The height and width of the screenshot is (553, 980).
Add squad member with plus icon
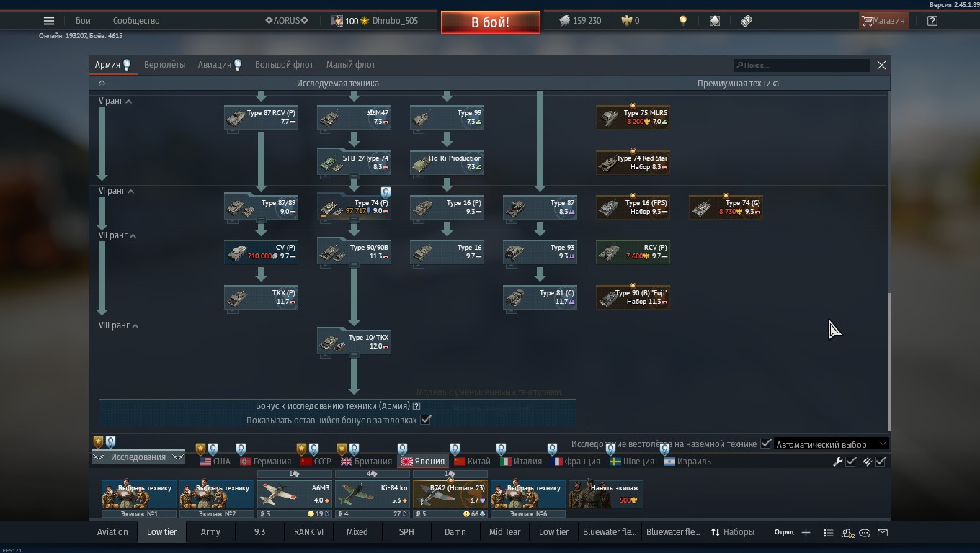pyautogui.click(x=806, y=532)
